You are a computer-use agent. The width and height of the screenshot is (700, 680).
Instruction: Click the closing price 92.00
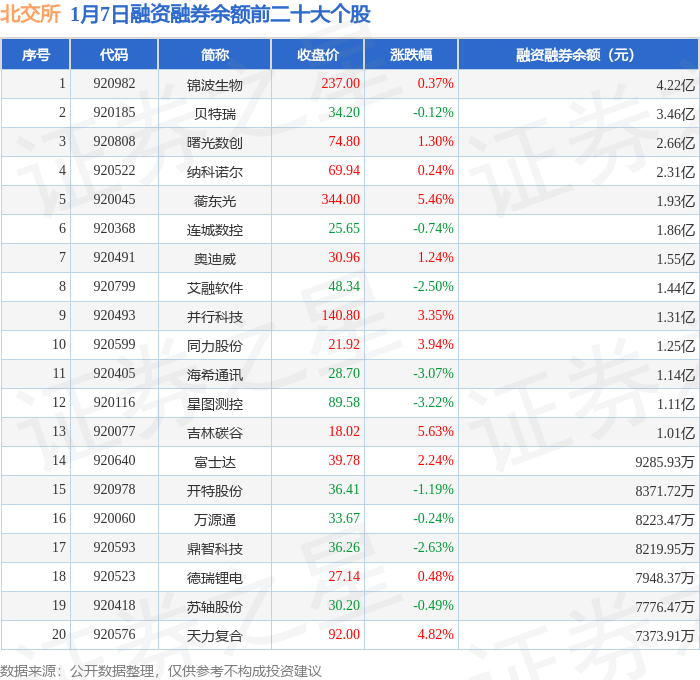344,635
